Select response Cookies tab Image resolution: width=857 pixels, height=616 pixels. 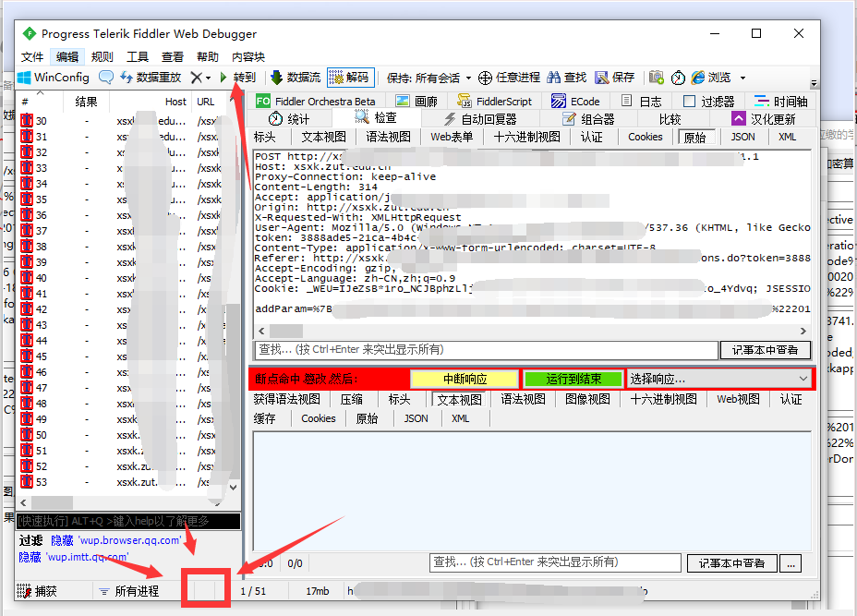[318, 418]
